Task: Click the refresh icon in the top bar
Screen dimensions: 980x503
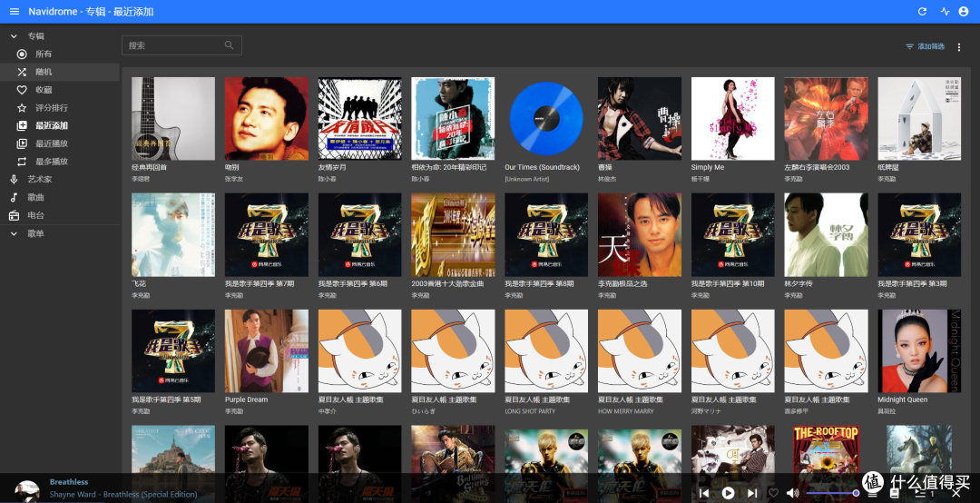Action: coord(922,11)
